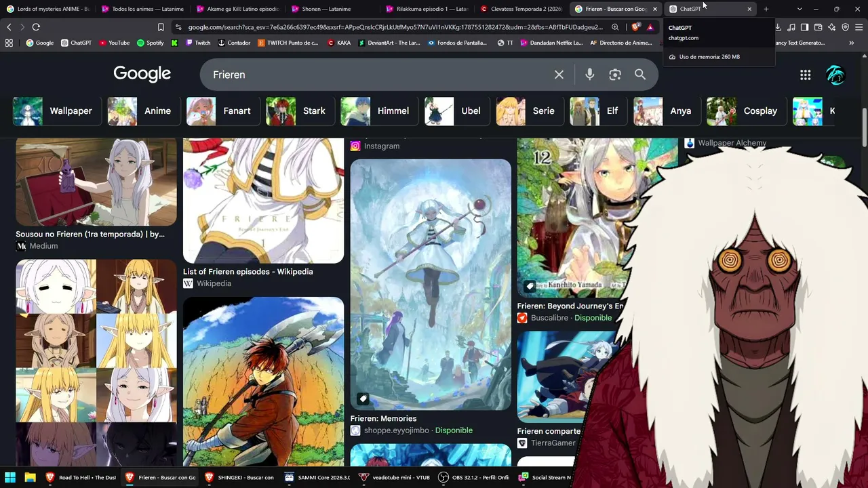Filter images by Himmel chip
This screenshot has width=868, height=488.
[380, 111]
